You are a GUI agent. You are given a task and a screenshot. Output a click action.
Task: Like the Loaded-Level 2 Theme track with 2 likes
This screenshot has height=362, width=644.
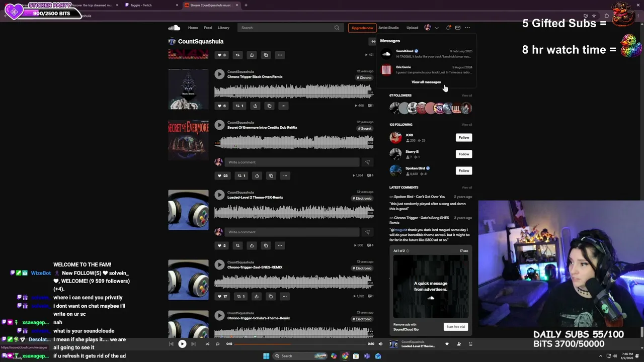pyautogui.click(x=221, y=245)
